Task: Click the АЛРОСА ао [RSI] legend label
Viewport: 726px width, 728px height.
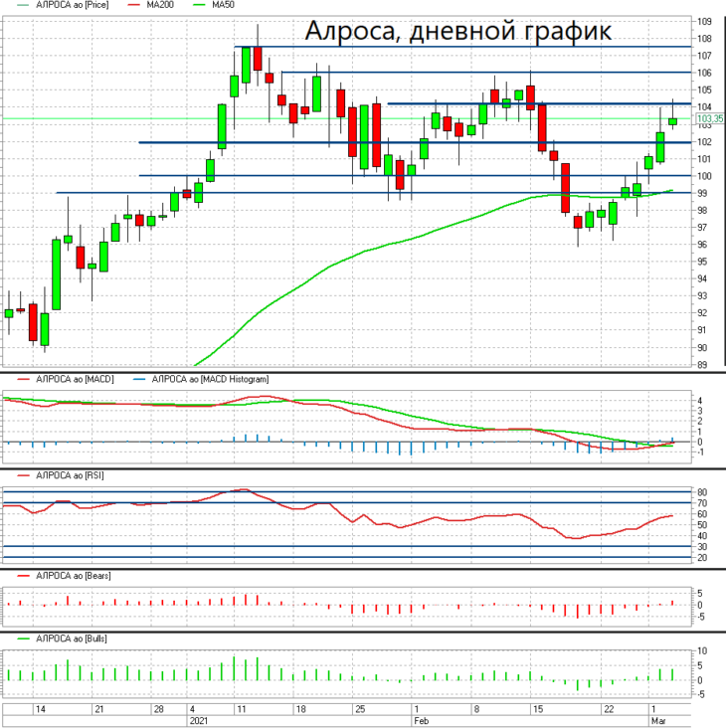Action: [70, 475]
